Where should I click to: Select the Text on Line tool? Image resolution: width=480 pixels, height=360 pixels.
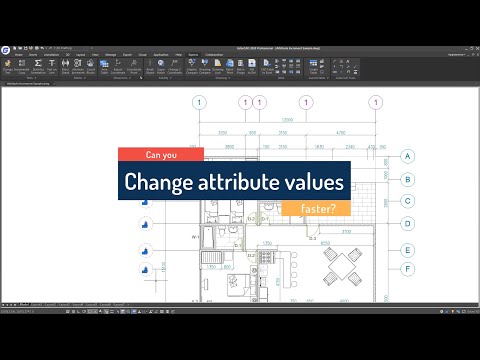(52, 67)
